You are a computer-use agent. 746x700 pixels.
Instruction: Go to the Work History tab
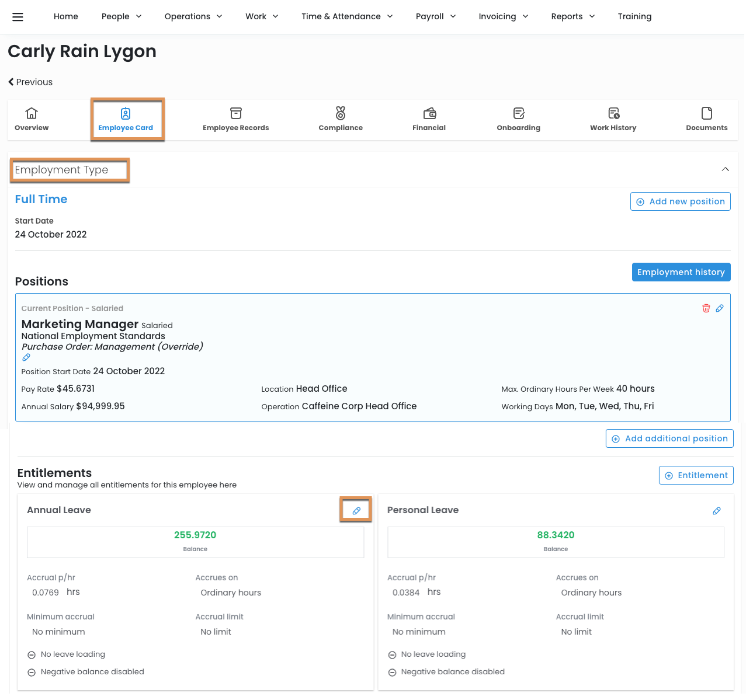[x=613, y=119]
